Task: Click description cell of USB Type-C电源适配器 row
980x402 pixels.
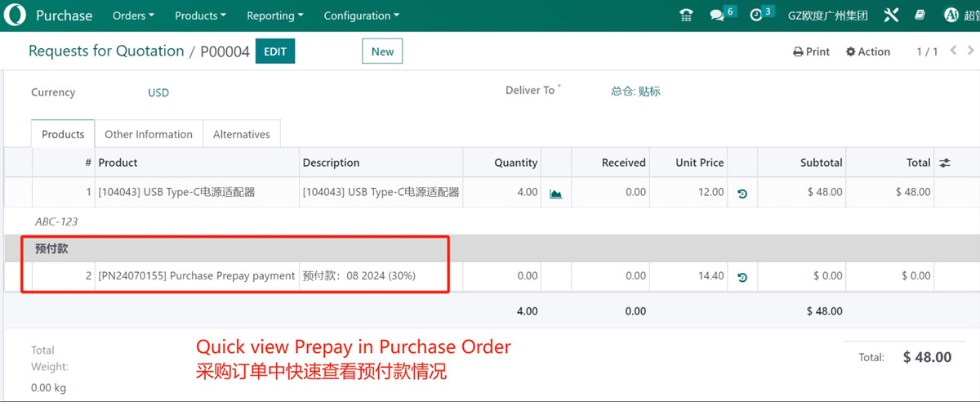Action: pyautogui.click(x=381, y=192)
